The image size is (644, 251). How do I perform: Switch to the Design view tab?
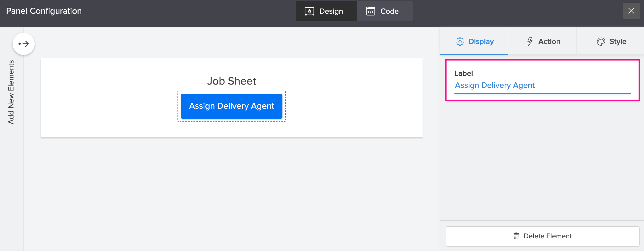point(326,11)
